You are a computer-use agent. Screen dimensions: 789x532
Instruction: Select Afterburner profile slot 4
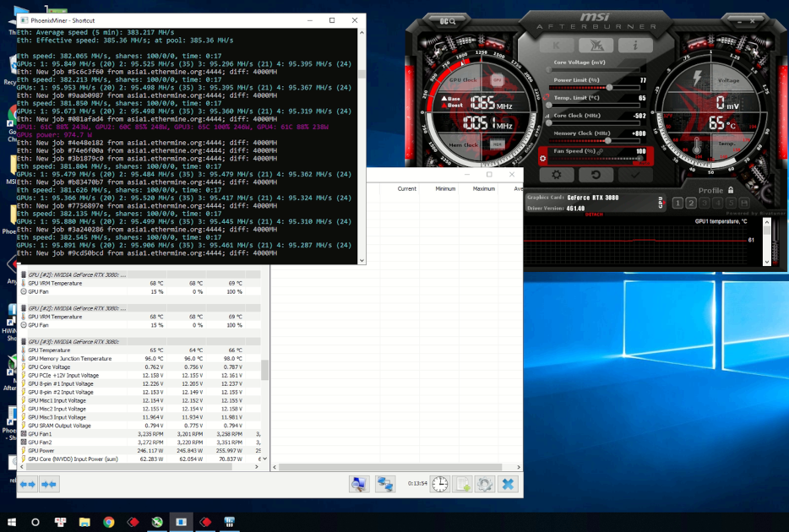click(717, 204)
